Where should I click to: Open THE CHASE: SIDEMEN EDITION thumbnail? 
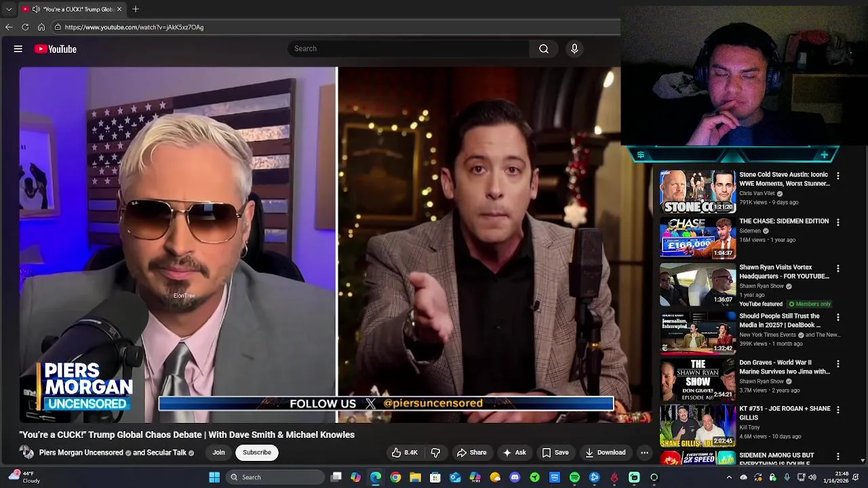point(698,239)
